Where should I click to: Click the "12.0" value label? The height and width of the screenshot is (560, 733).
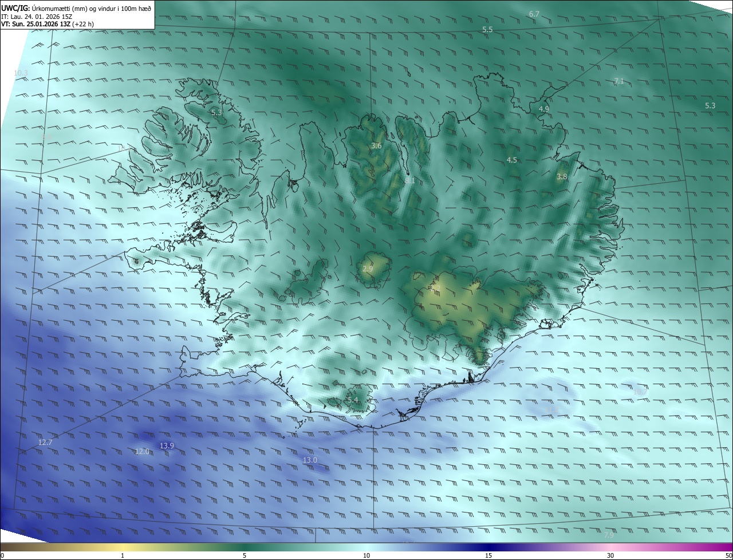(142, 452)
